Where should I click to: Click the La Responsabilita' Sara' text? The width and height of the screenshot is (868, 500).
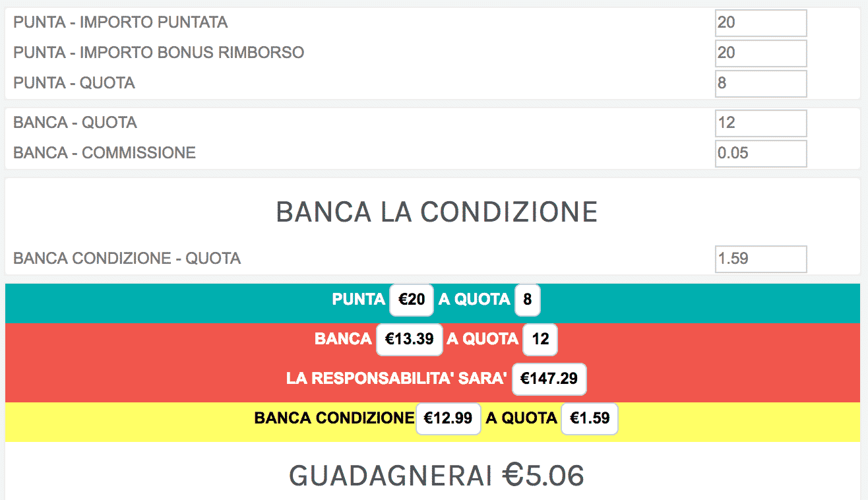click(396, 379)
